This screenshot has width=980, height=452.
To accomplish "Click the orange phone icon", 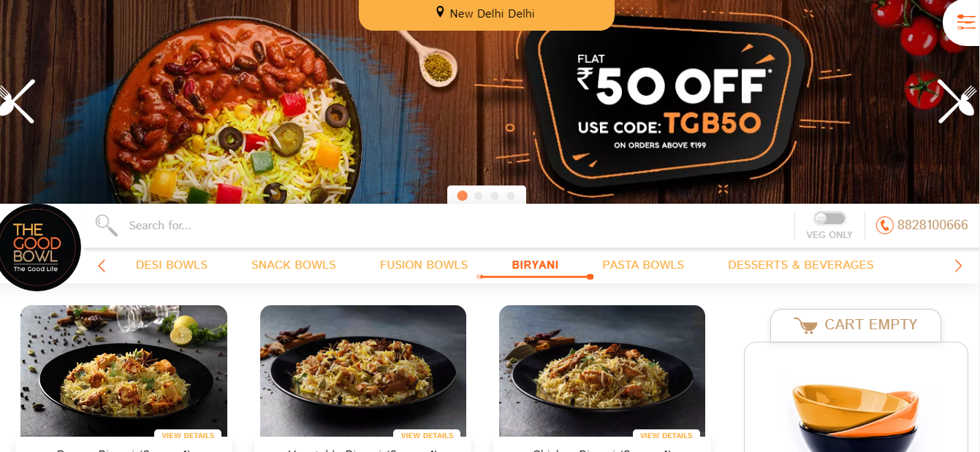I will (884, 226).
